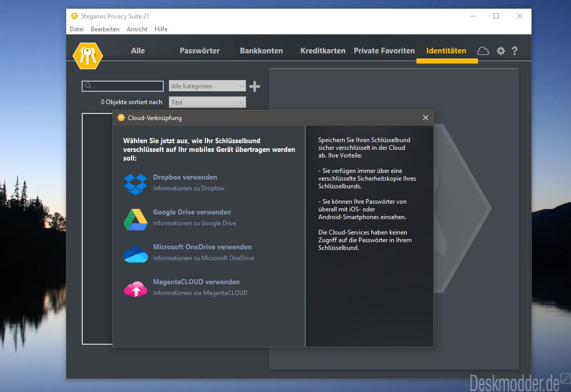571x392 pixels.
Task: Open Informationen zu Microsoft OneDrive link
Action: point(203,258)
